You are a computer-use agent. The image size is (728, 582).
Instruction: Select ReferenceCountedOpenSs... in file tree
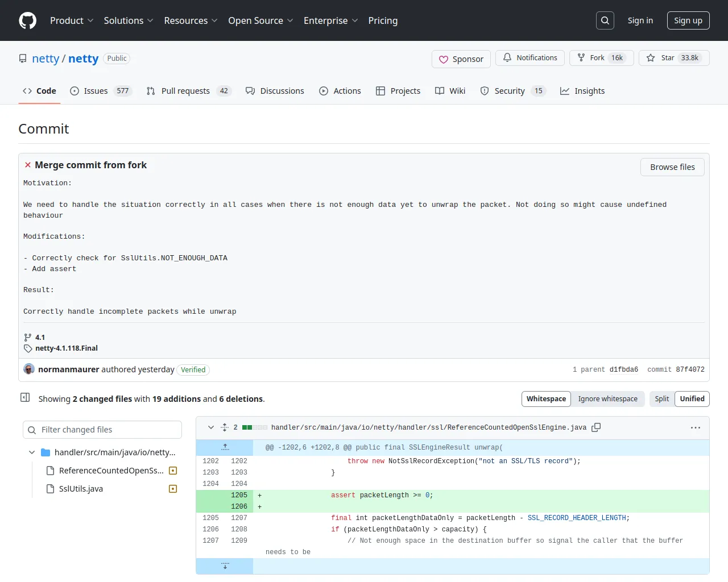tap(111, 471)
